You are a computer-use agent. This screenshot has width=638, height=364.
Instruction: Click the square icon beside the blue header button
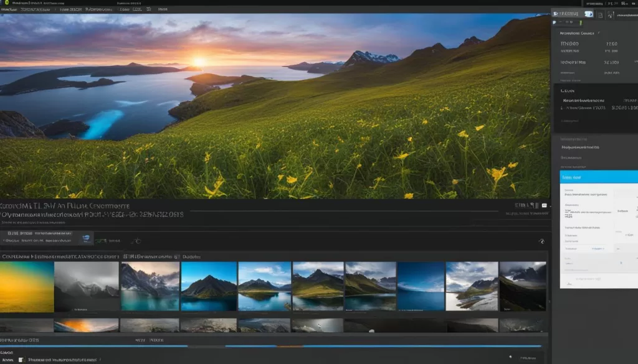click(600, 14)
